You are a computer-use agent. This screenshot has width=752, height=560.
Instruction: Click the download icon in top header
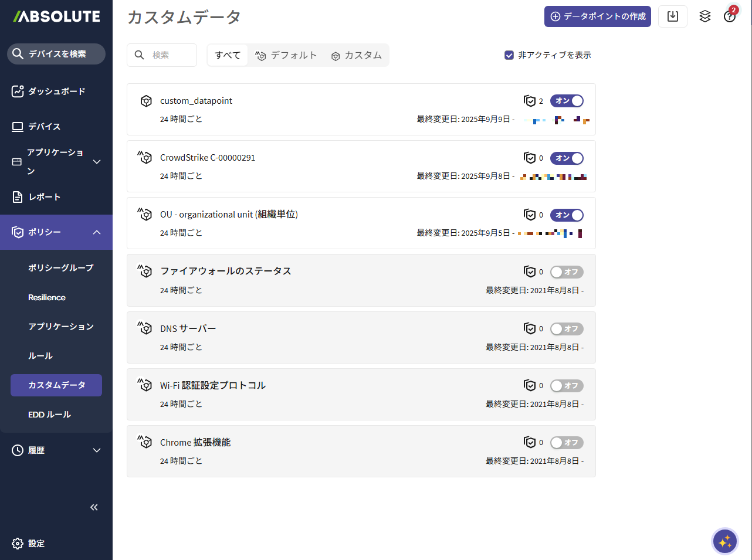672,16
